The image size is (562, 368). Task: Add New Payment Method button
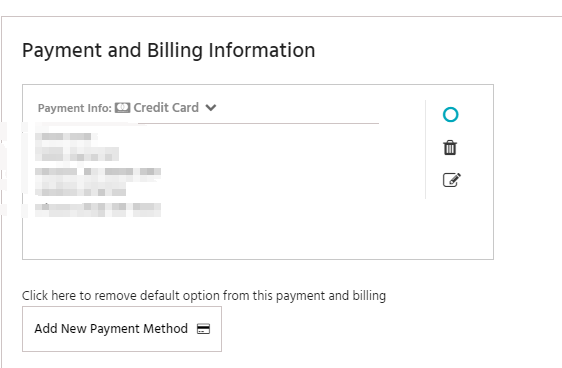point(122,329)
